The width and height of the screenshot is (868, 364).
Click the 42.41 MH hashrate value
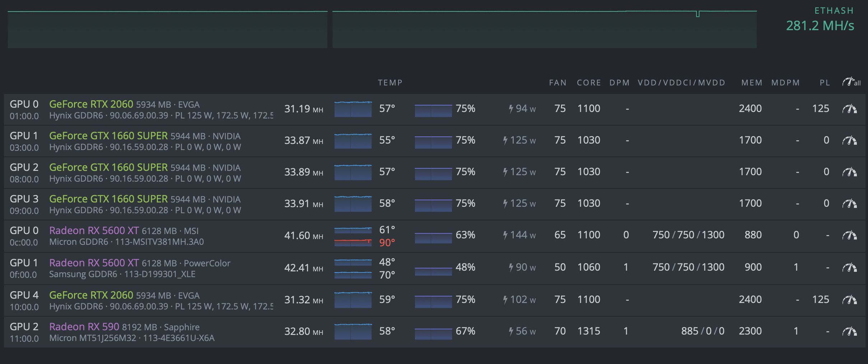[x=303, y=268]
